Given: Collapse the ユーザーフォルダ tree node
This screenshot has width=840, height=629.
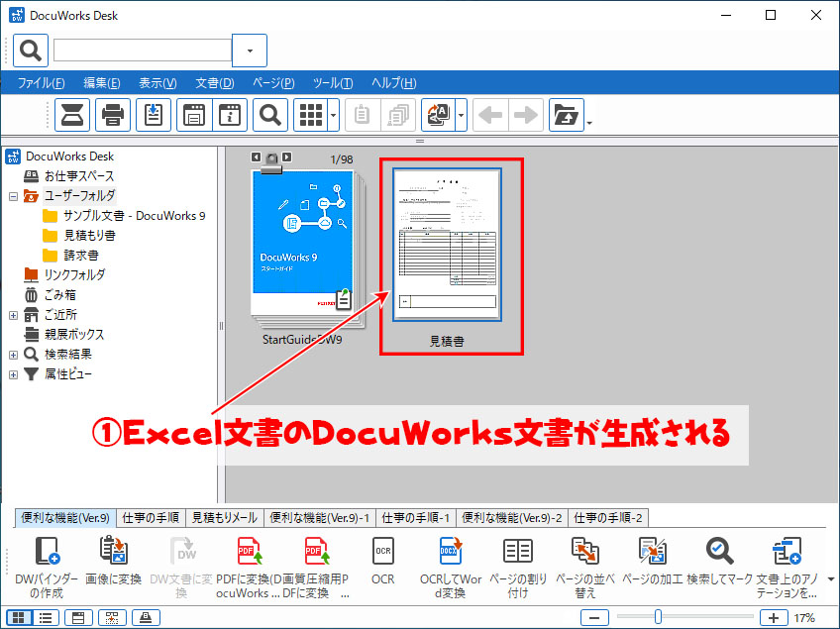Looking at the screenshot, I should (x=14, y=197).
